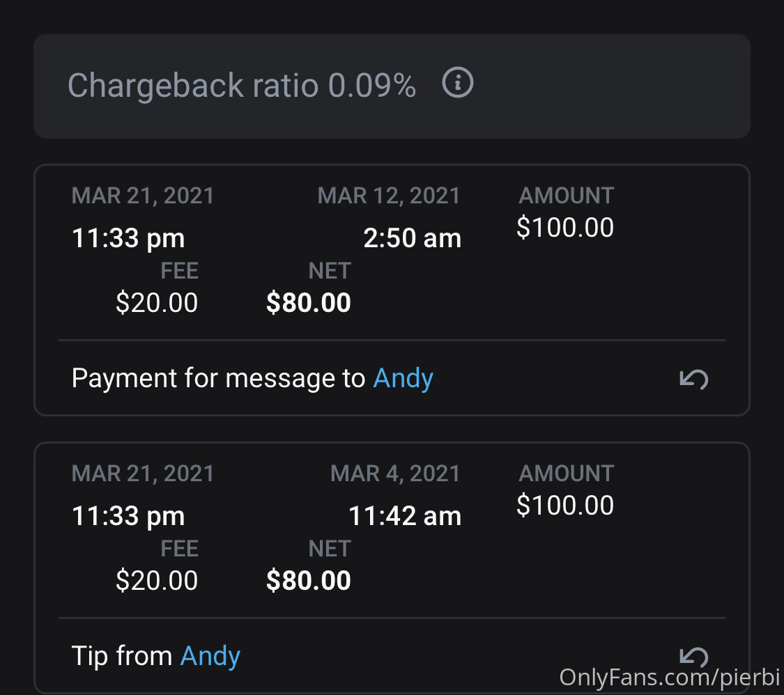The image size is (784, 695).
Task: Click the $20.00 fee in tip card
Action: [157, 581]
